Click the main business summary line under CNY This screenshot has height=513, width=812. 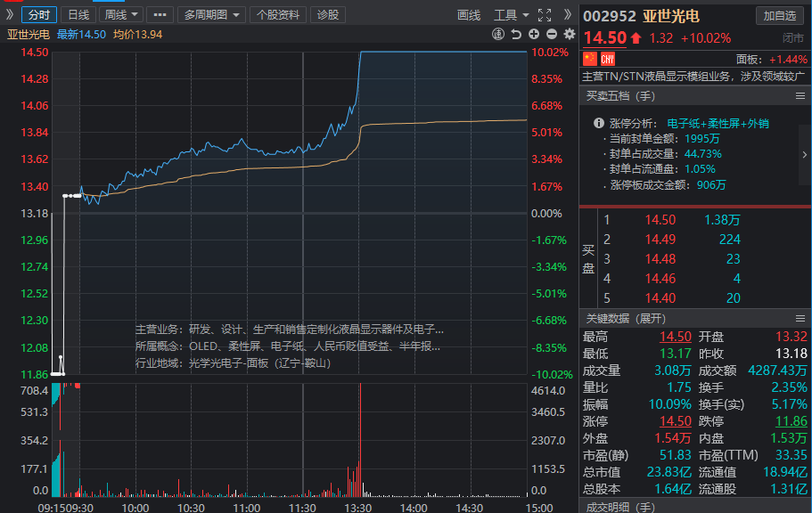694,77
